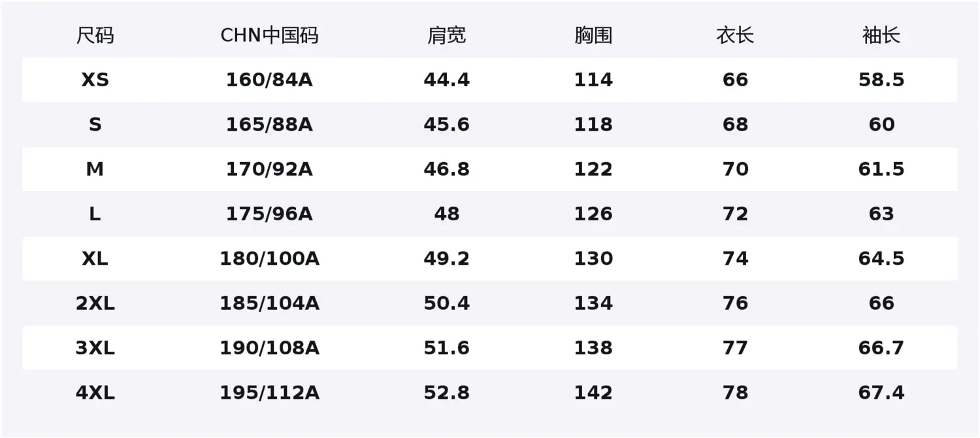The height and width of the screenshot is (438, 980).
Task: Click shoulder width value 46.8
Action: click(447, 169)
